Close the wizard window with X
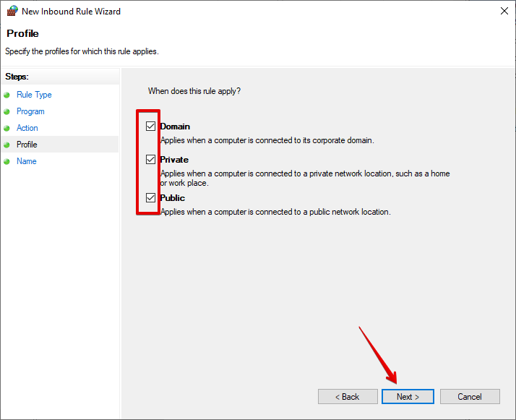This screenshot has width=516, height=420. pyautogui.click(x=503, y=12)
